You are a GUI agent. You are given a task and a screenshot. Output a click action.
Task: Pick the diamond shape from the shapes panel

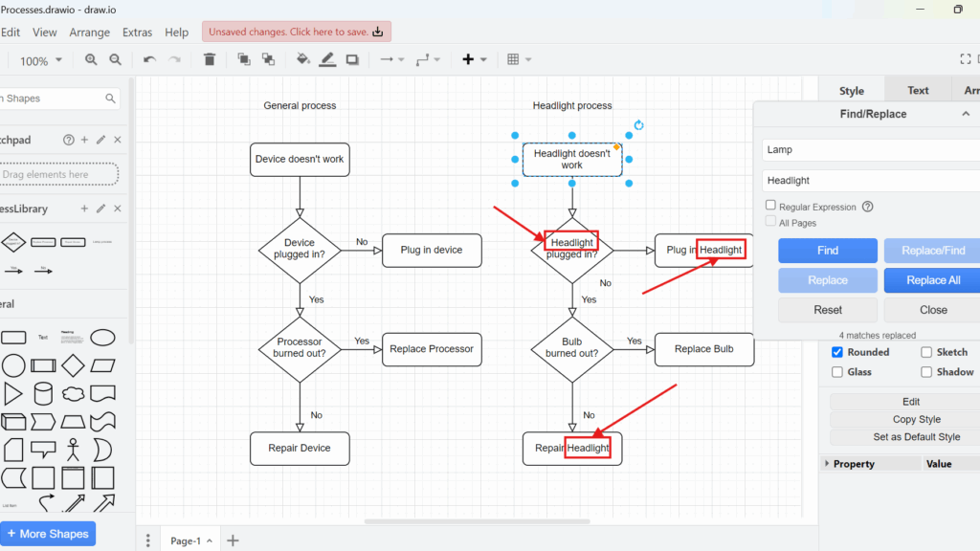pyautogui.click(x=73, y=365)
